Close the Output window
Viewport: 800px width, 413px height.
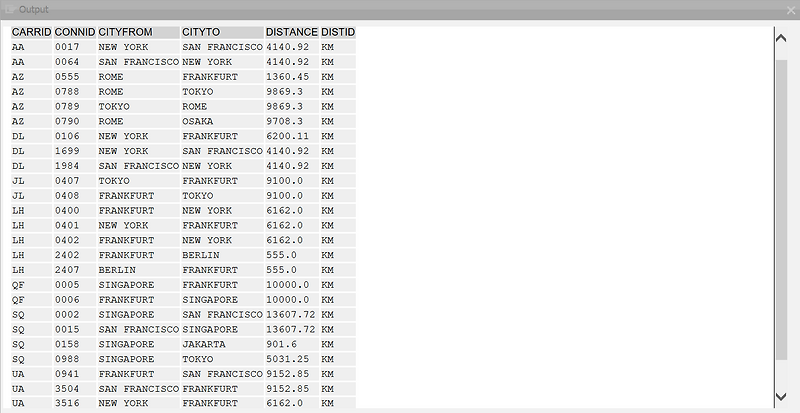tap(791, 10)
